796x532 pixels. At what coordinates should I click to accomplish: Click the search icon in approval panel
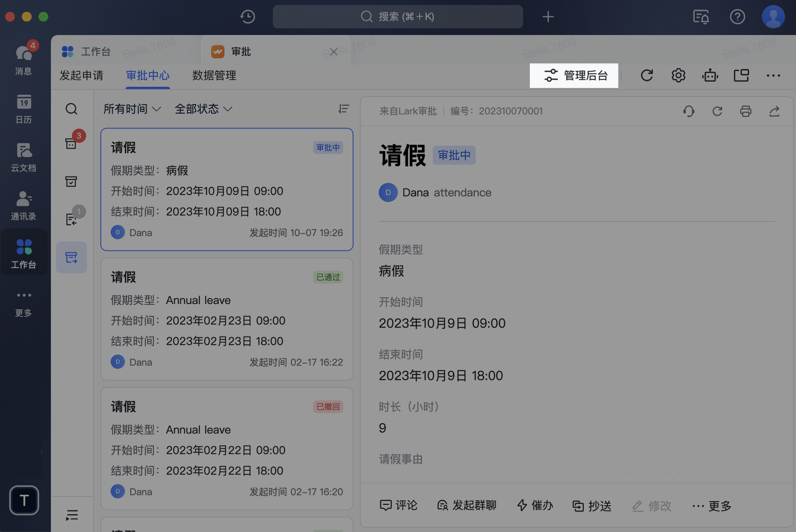coord(71,109)
